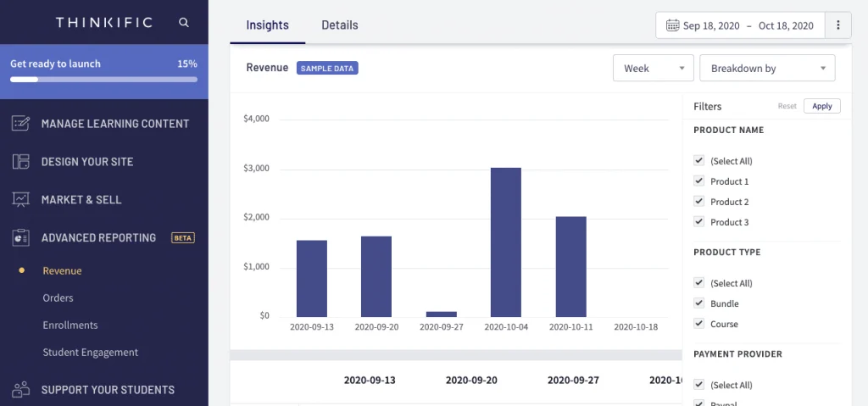The height and width of the screenshot is (406, 868).
Task: Click the Design Your Site layout icon
Action: (x=21, y=162)
